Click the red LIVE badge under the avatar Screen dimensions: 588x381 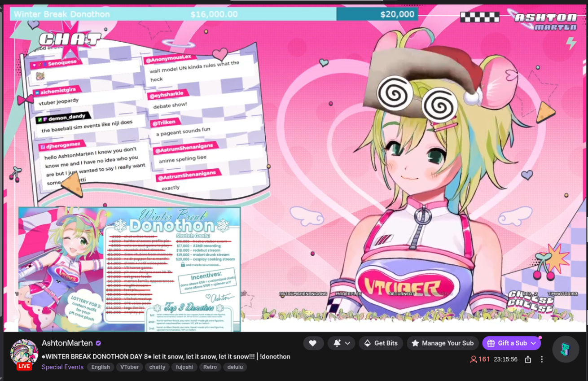[24, 366]
